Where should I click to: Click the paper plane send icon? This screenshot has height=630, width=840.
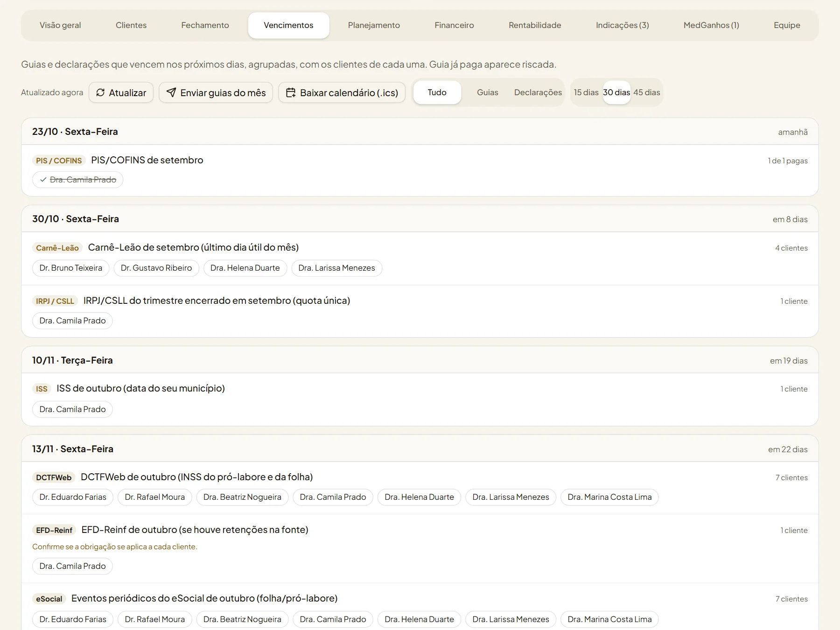pos(171,92)
